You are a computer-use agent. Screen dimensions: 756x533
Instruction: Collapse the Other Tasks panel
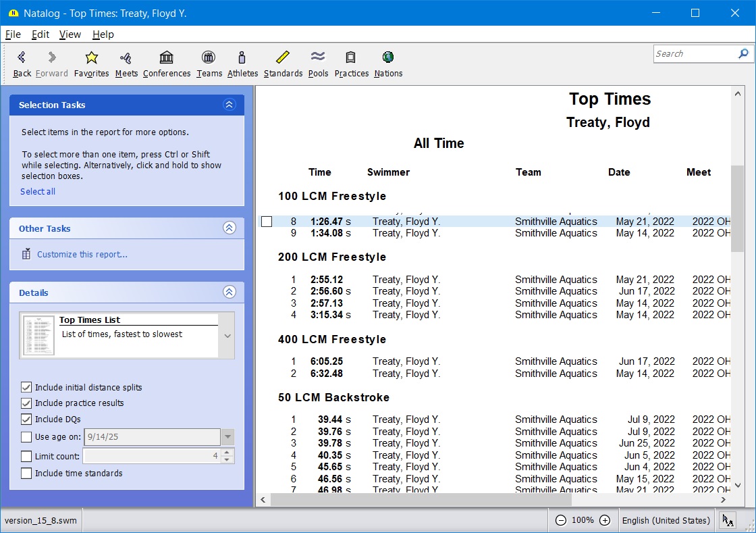[x=229, y=228]
